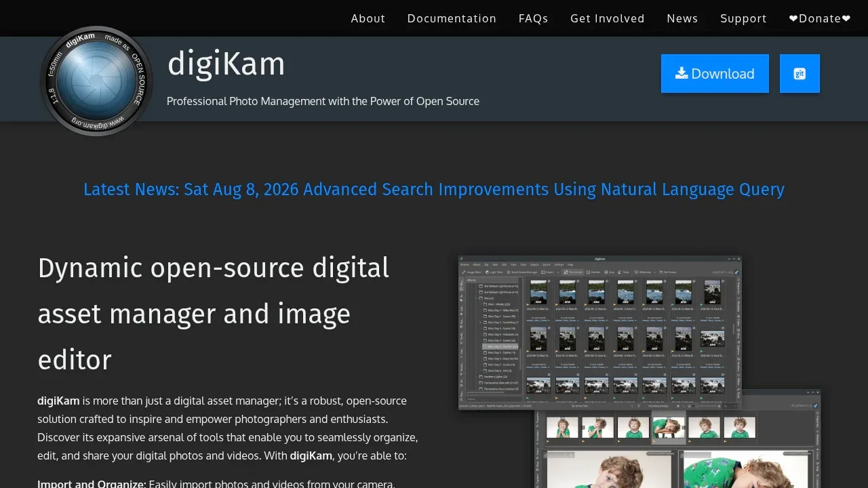868x488 pixels.
Task: Click the tagline 'Professional Photo Management with the Power'
Action: coord(323,101)
